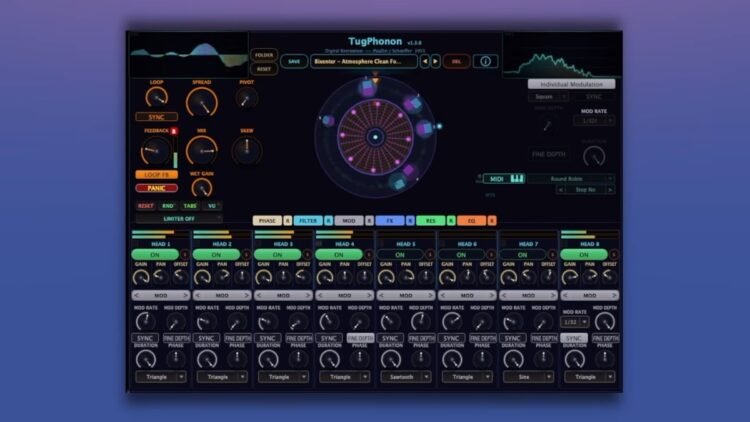Click the red indicator next to FEEDBACK
Screen dimensions: 750x422
coord(174,131)
